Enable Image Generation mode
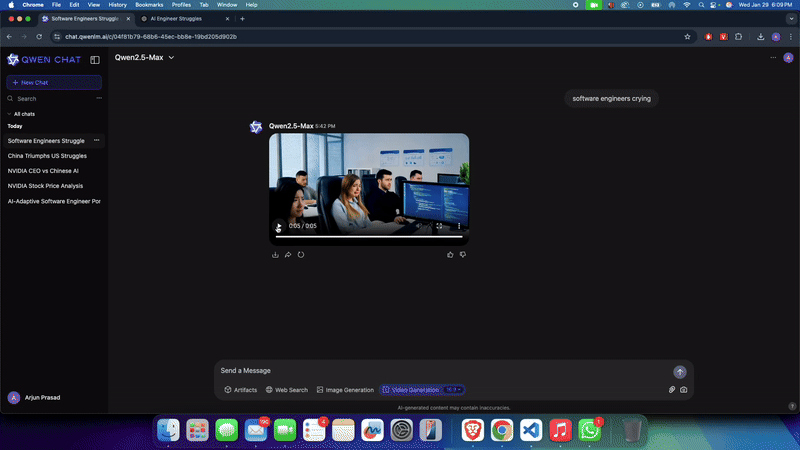 point(345,389)
